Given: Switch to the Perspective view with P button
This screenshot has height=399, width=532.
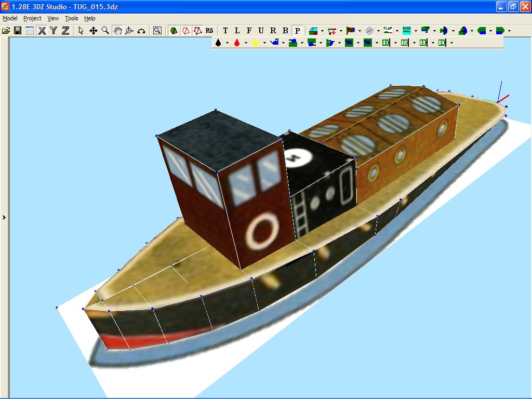Looking at the screenshot, I should coord(298,31).
